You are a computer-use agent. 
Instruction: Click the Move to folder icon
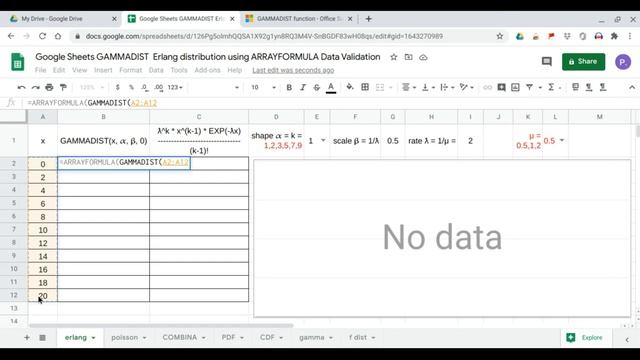point(408,57)
